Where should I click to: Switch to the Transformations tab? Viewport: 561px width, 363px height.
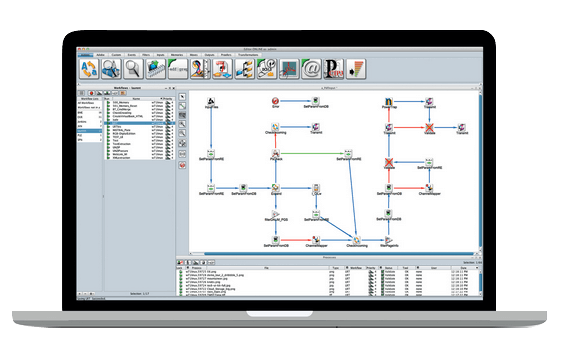(248, 55)
